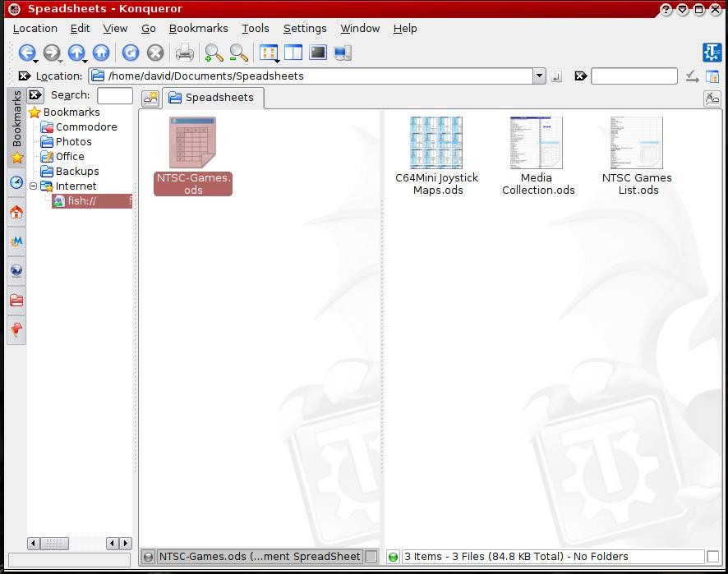Go forward with the Forward arrow icon
This screenshot has height=574, width=728.
coord(52,53)
